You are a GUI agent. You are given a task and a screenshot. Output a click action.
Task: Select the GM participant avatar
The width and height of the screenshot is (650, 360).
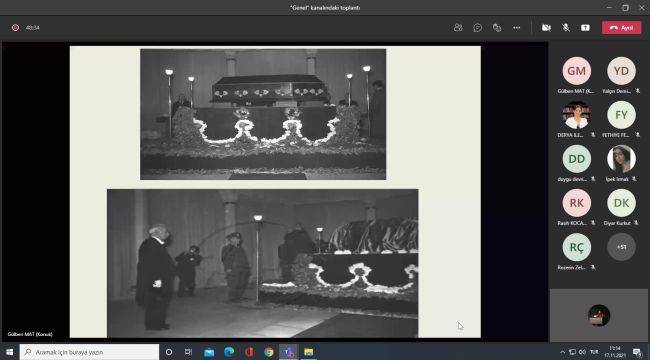coord(577,71)
